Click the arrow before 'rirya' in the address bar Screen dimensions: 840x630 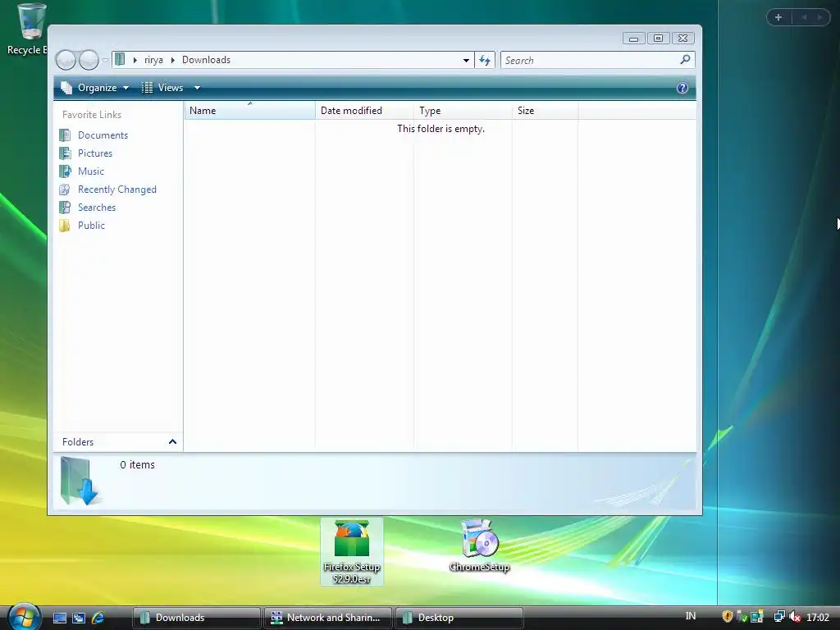tap(135, 60)
